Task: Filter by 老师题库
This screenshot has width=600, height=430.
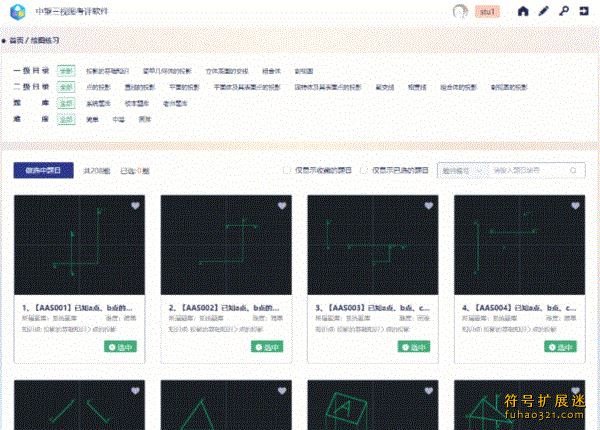Action: (175, 103)
